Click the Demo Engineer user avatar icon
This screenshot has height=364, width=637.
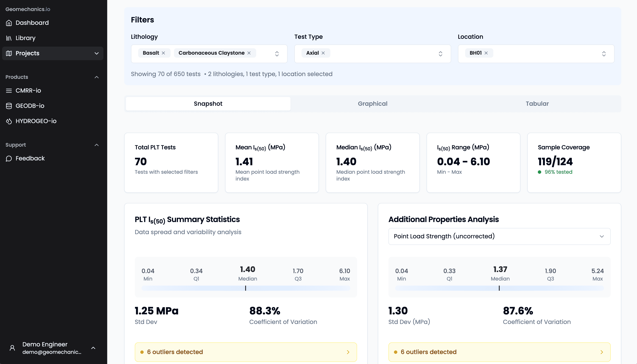pos(12,348)
